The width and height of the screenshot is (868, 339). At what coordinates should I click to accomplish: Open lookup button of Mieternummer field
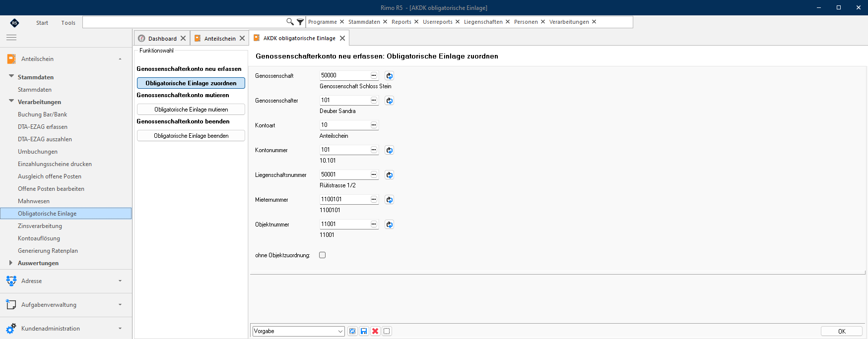click(x=374, y=199)
